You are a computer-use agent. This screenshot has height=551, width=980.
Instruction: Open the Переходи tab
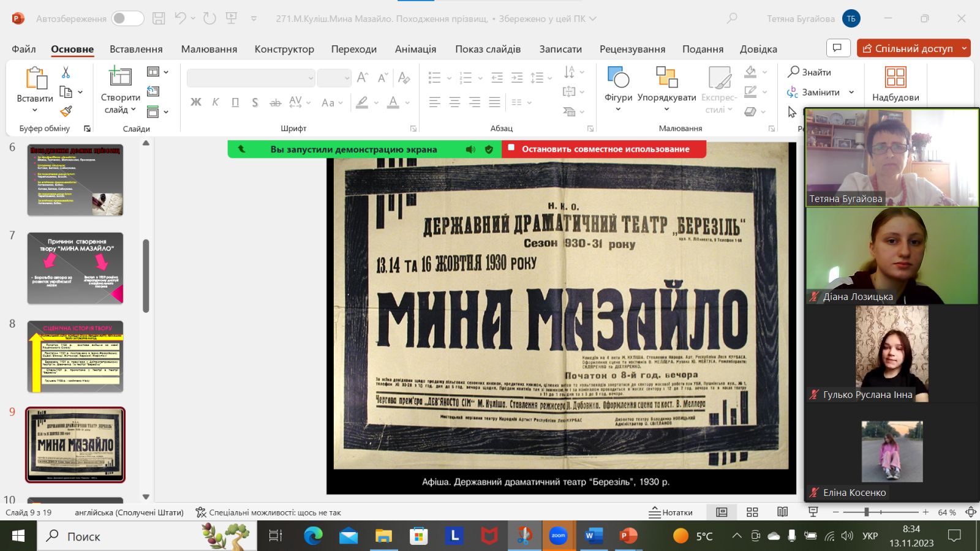(354, 49)
